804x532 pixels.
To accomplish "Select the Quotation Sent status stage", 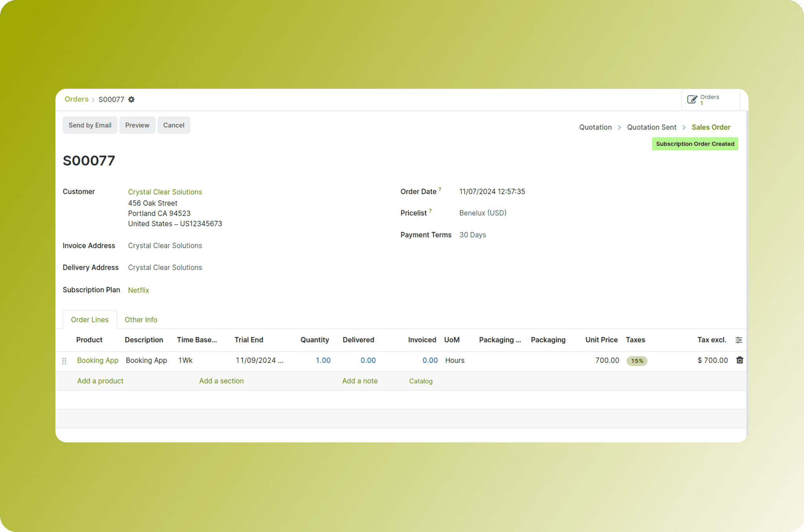I will [x=652, y=127].
